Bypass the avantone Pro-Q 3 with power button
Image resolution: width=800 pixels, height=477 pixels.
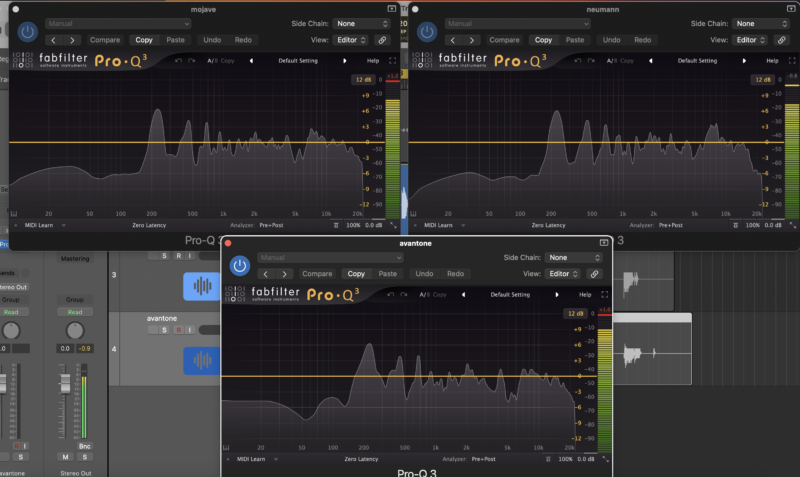[x=239, y=265]
